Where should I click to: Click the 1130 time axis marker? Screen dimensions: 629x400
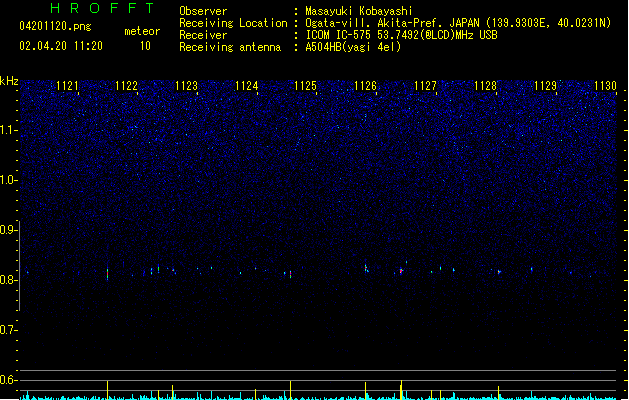pyautogui.click(x=605, y=86)
